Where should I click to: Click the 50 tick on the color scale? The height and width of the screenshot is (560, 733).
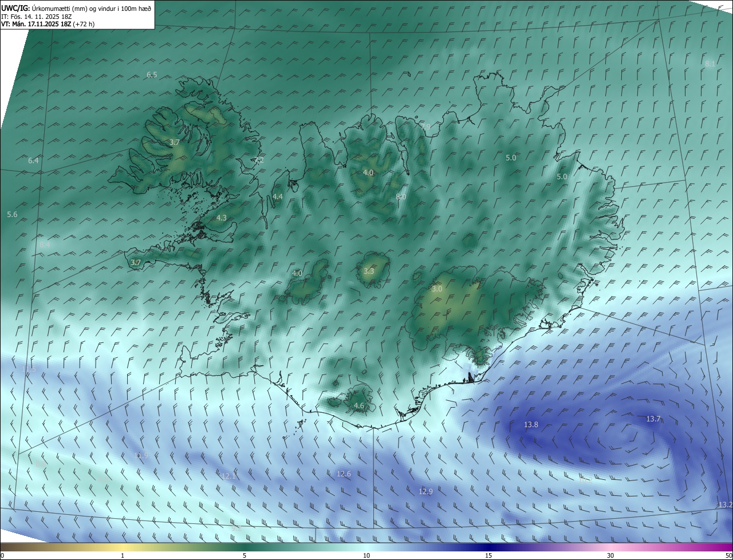pos(728,555)
